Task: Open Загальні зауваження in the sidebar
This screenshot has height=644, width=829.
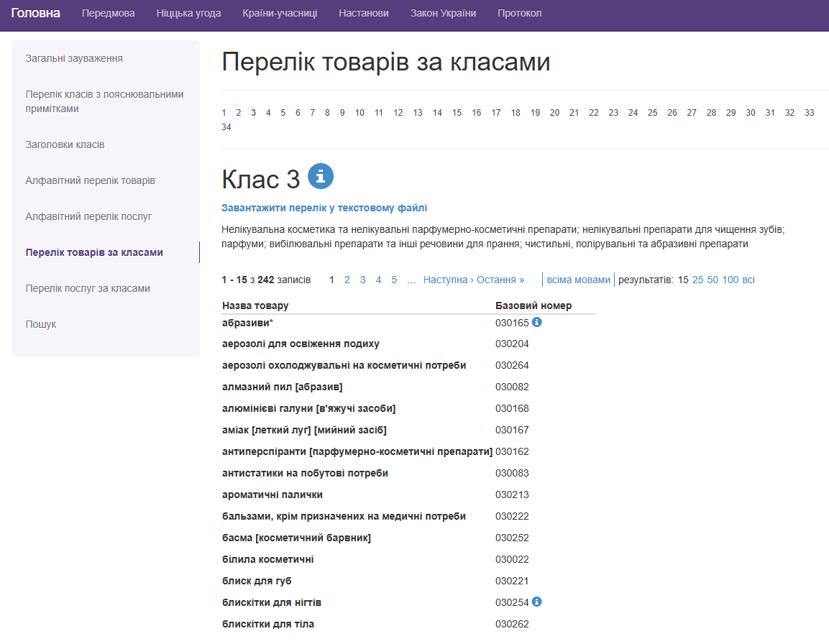Action: click(74, 58)
